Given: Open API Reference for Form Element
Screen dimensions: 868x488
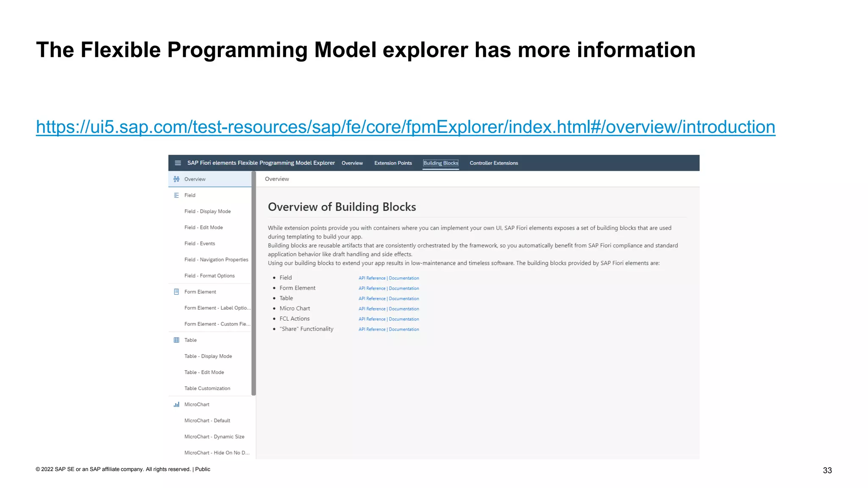Looking at the screenshot, I should (x=372, y=288).
